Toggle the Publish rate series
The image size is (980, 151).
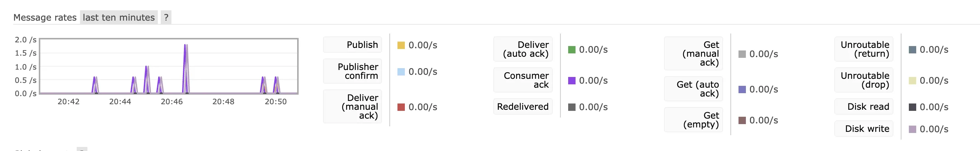pyautogui.click(x=352, y=45)
